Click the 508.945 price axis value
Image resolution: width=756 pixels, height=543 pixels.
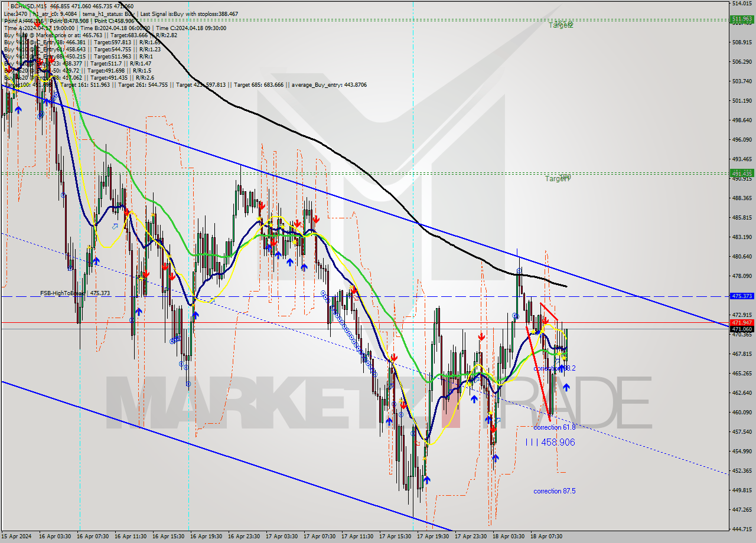pos(742,42)
